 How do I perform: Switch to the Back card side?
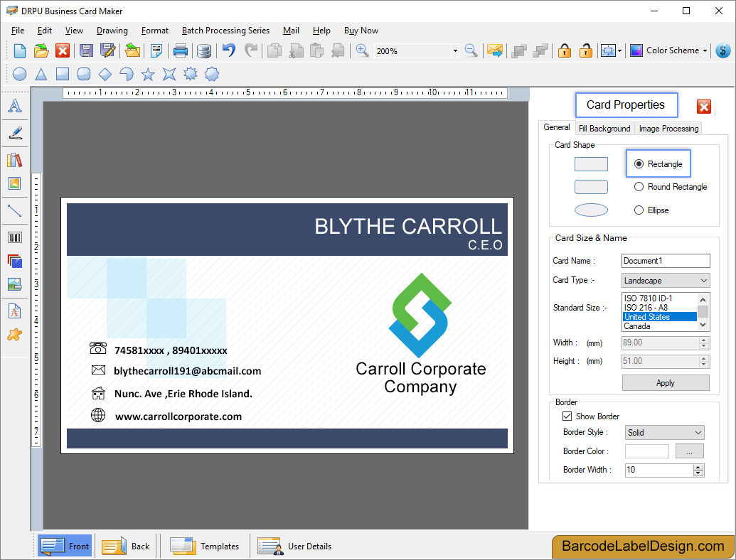pyautogui.click(x=126, y=546)
